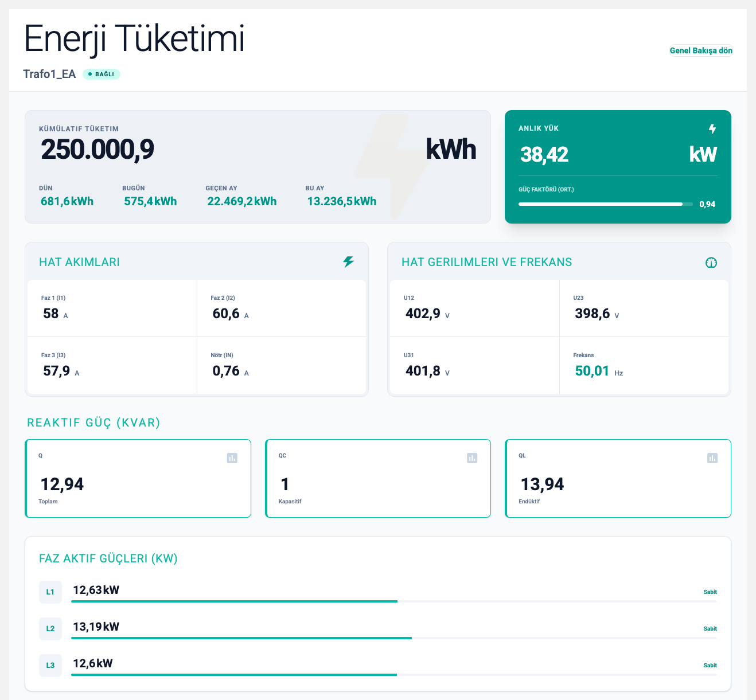Select the Bu Ay value 13.236,5 kWh
Viewport: 756px width, 700px height.
tap(342, 201)
